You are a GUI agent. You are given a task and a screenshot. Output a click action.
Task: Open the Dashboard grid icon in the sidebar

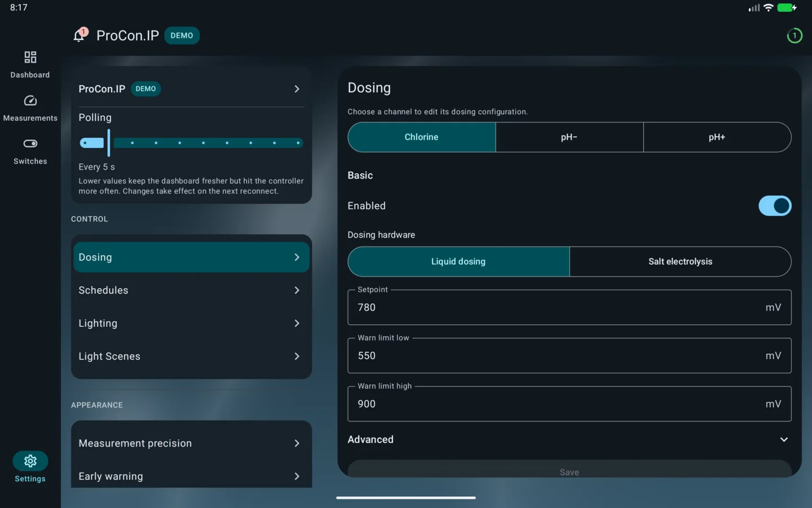(x=30, y=58)
